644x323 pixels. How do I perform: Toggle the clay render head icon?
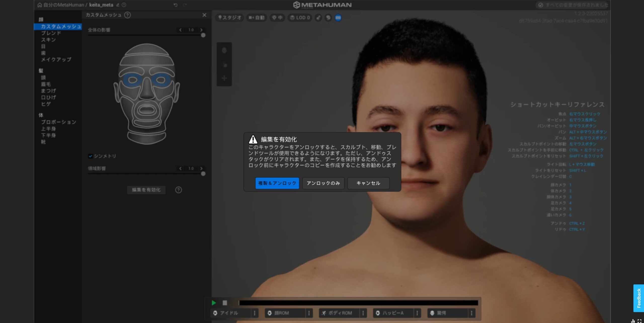328,18
